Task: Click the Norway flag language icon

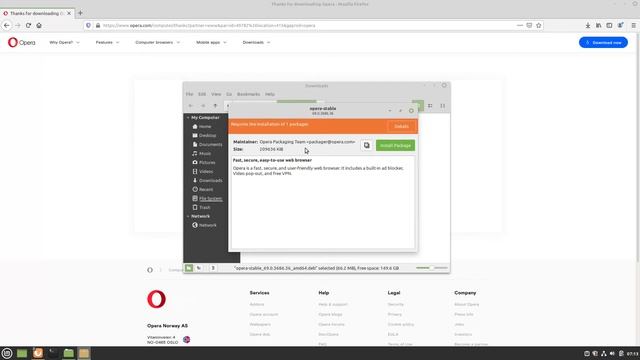Action: point(187,339)
